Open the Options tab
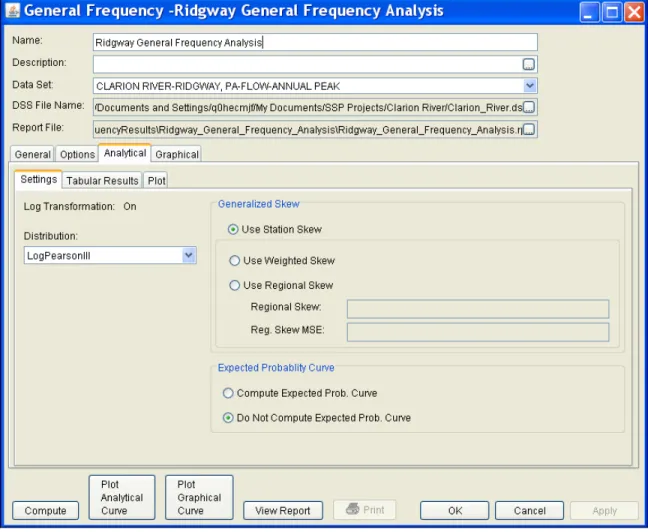 [77, 154]
